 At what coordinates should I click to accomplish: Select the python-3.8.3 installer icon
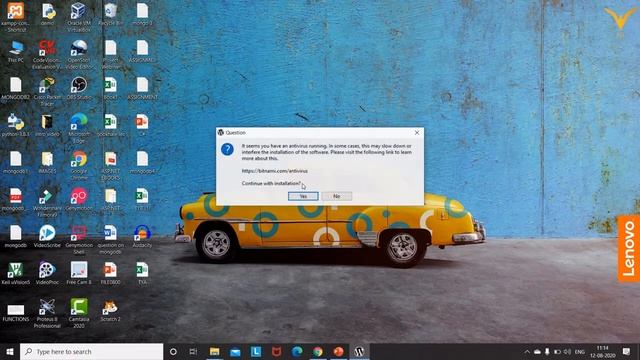click(x=16, y=125)
